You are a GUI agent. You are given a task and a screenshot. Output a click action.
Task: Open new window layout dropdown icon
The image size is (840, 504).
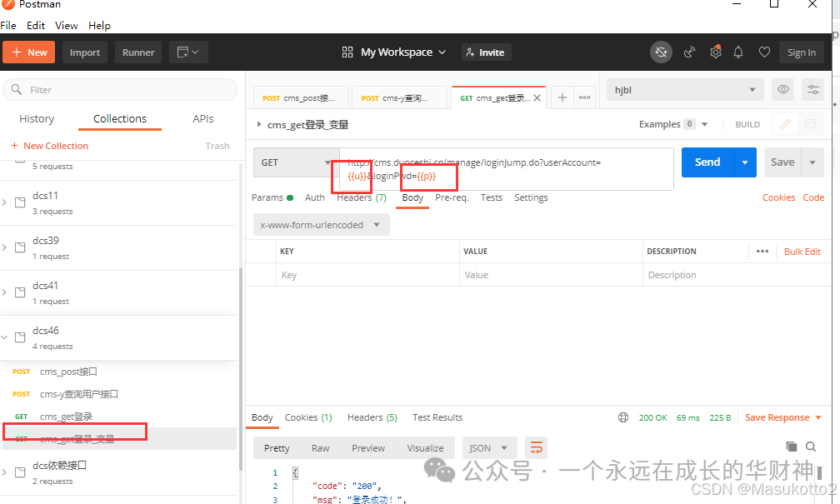[188, 52]
